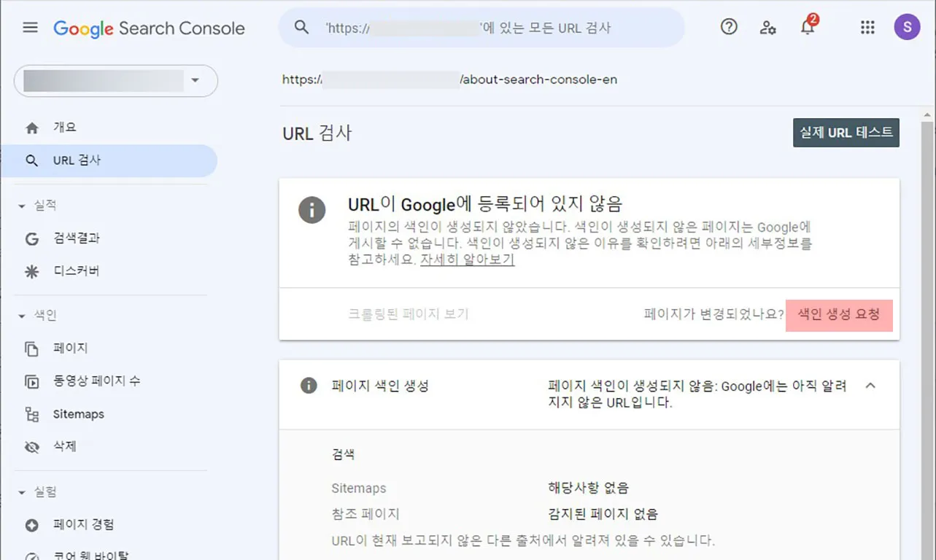Open the hamburger main menu
This screenshot has height=560, width=936.
pos(30,28)
